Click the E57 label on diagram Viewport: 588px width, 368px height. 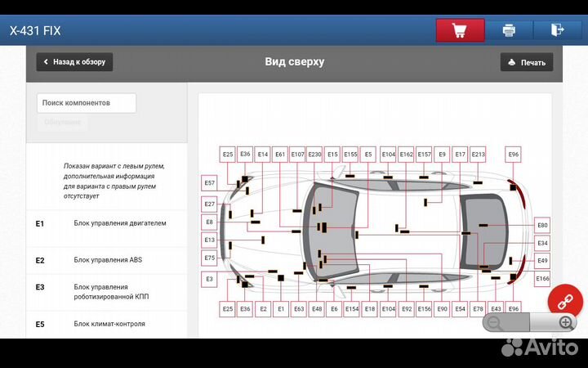click(x=210, y=183)
